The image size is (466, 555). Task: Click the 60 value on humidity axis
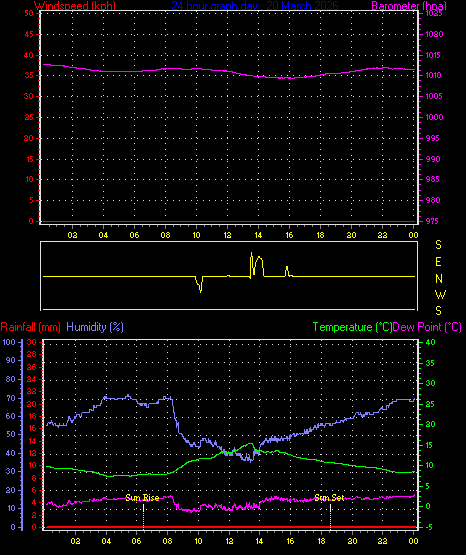tap(11, 416)
